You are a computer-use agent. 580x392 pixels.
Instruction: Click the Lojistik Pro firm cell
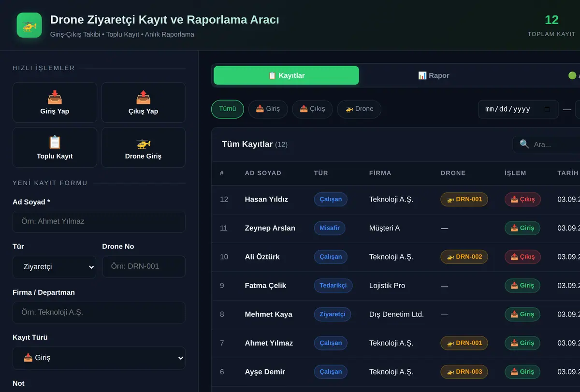click(x=387, y=286)
